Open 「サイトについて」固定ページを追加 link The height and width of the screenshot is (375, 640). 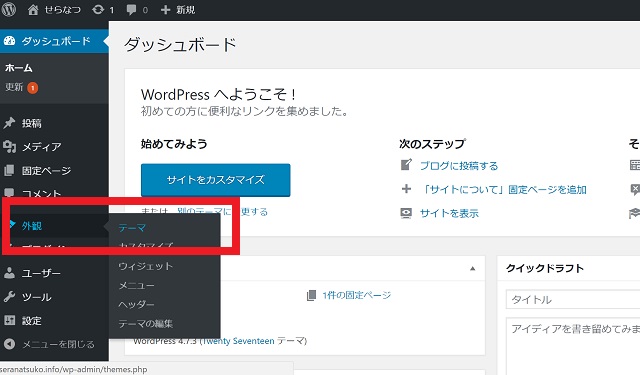coord(504,189)
